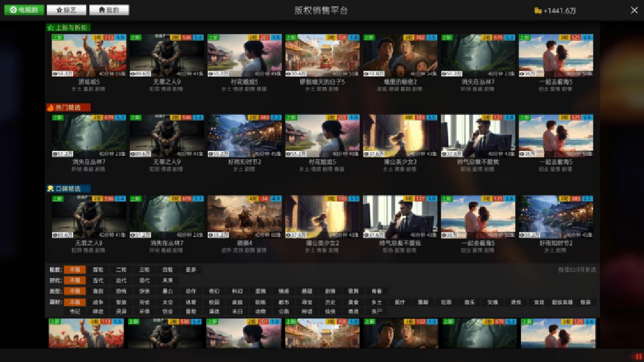The image size is (644, 362).
Task: Click the 顶呱呱5 title under 上新与折扣
Action: tap(89, 82)
